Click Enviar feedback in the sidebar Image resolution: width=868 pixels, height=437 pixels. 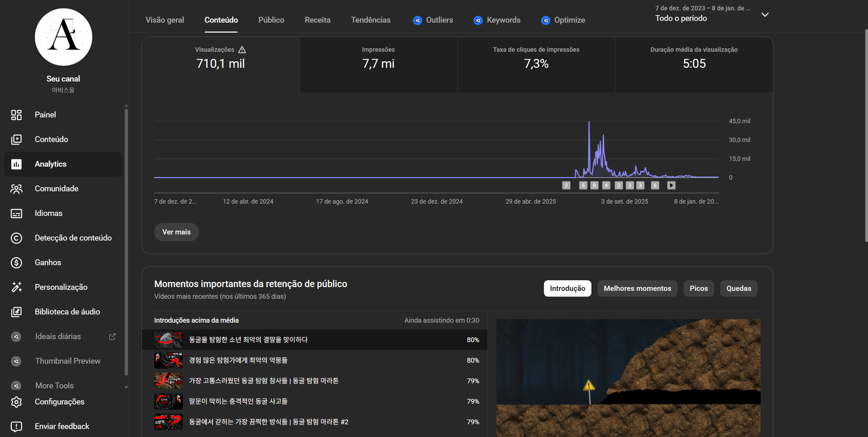pos(62,426)
